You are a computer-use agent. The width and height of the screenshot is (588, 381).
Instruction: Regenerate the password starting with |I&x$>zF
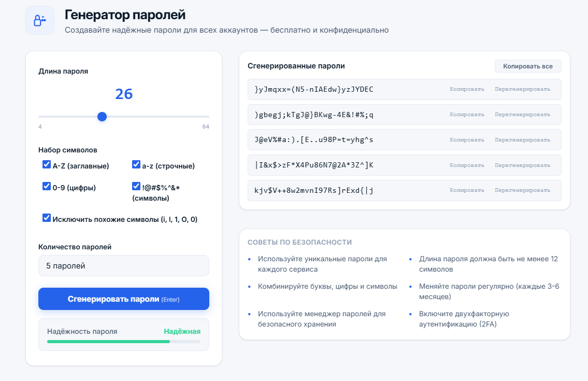point(522,165)
